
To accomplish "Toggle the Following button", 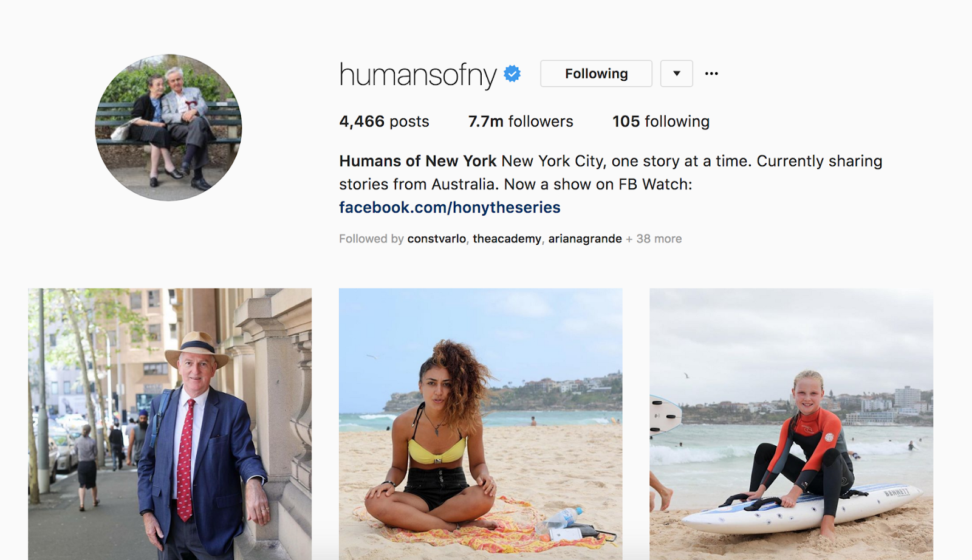I will pos(596,73).
